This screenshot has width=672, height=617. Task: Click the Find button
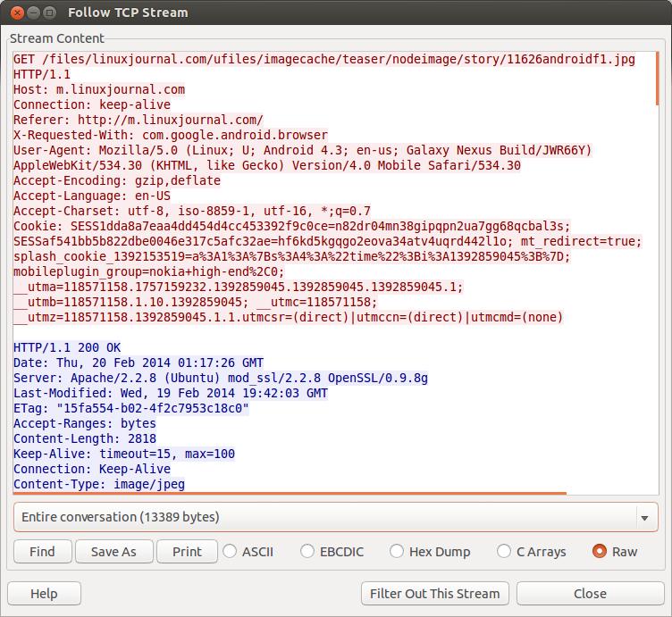tap(42, 552)
